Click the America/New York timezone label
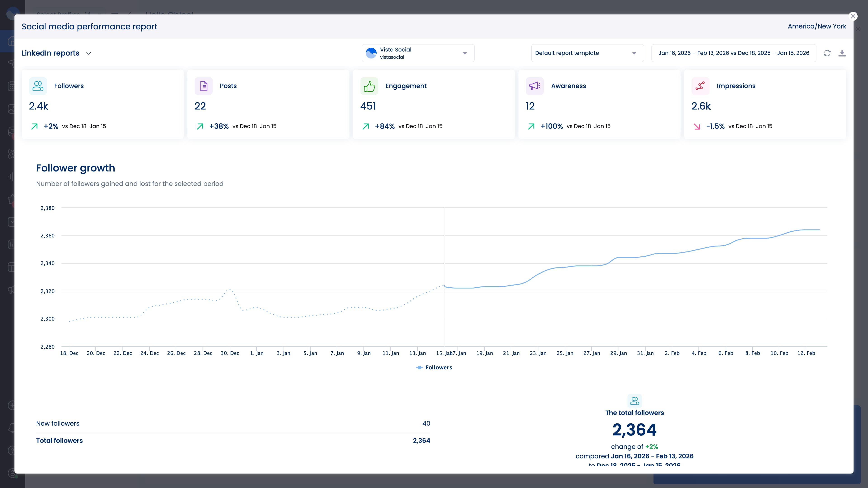Viewport: 868px width, 488px height. (x=817, y=26)
